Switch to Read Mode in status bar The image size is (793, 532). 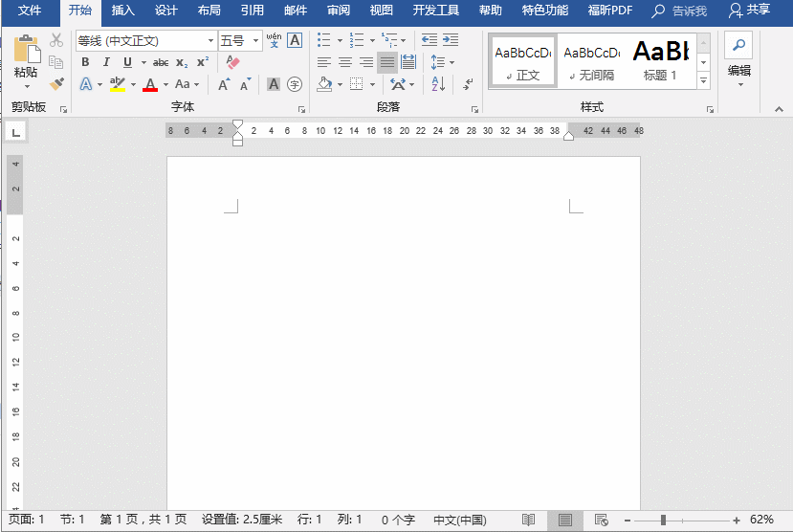pyautogui.click(x=528, y=520)
